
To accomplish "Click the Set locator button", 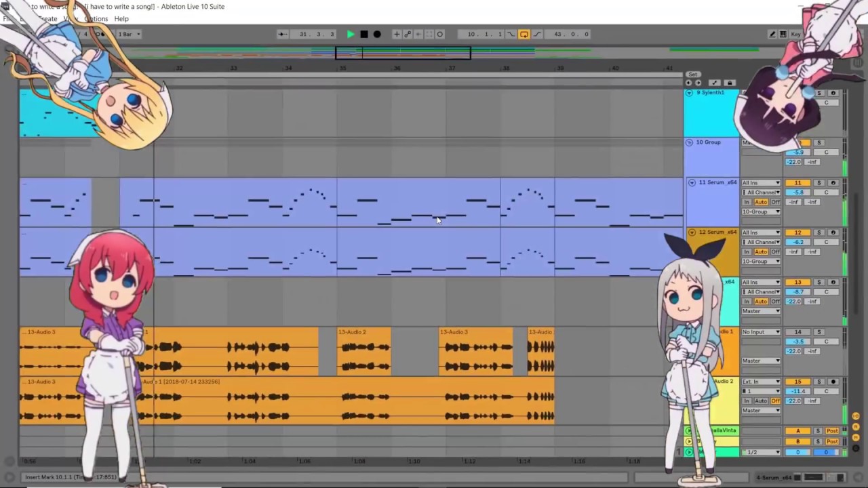I will (692, 75).
